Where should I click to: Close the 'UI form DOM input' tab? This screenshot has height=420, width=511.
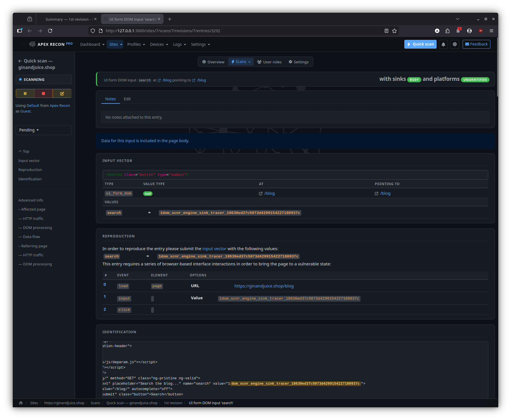pyautogui.click(x=159, y=19)
